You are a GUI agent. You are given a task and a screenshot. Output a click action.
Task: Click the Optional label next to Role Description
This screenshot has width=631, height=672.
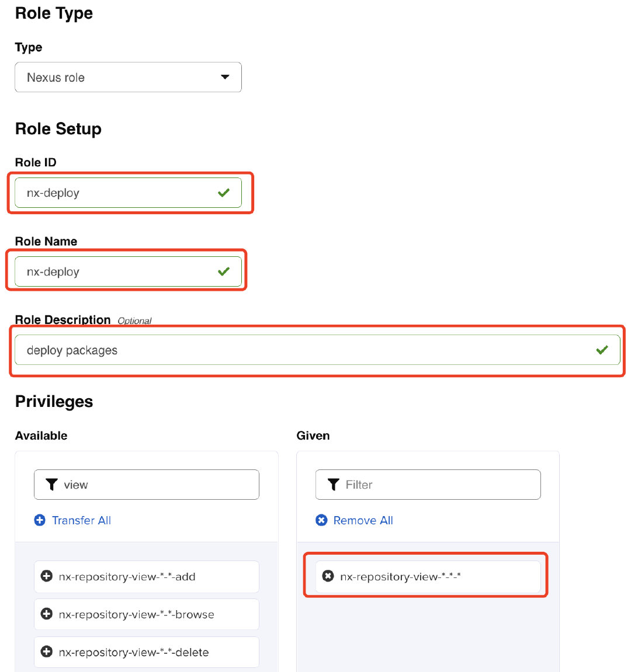point(135,321)
